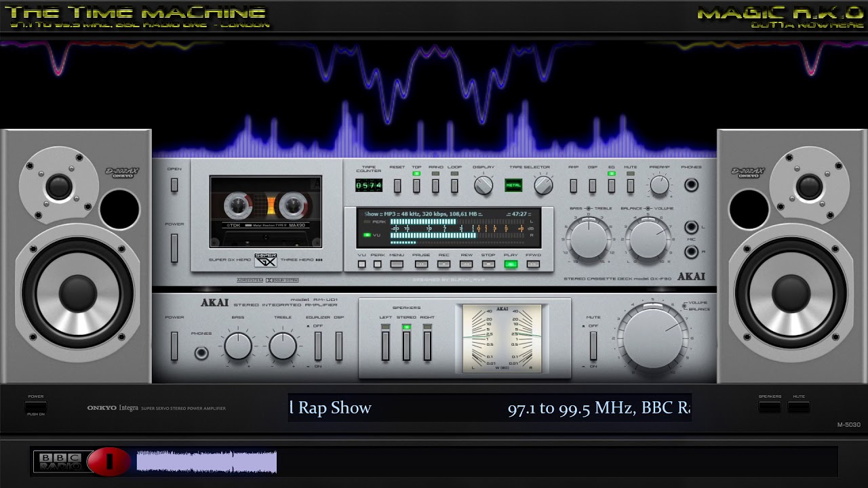Screen dimensions: 868x488
Task: Click the DISPLAY rotary knob
Action: [484, 185]
